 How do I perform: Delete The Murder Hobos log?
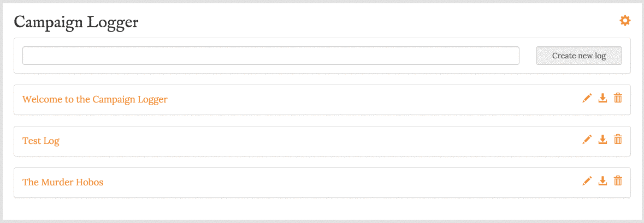[618, 181]
